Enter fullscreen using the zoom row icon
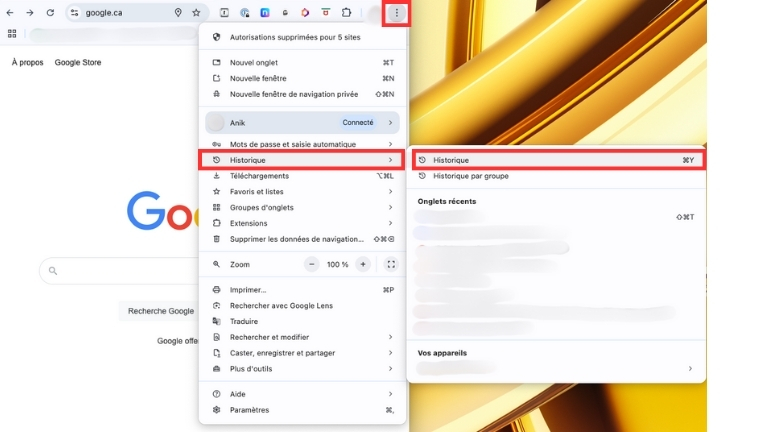The width and height of the screenshot is (768, 432). click(x=391, y=264)
